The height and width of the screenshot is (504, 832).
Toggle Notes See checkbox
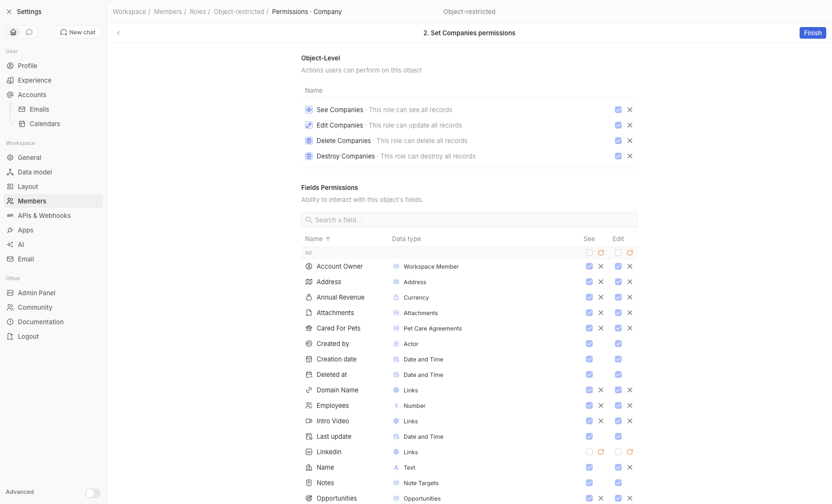(x=589, y=483)
